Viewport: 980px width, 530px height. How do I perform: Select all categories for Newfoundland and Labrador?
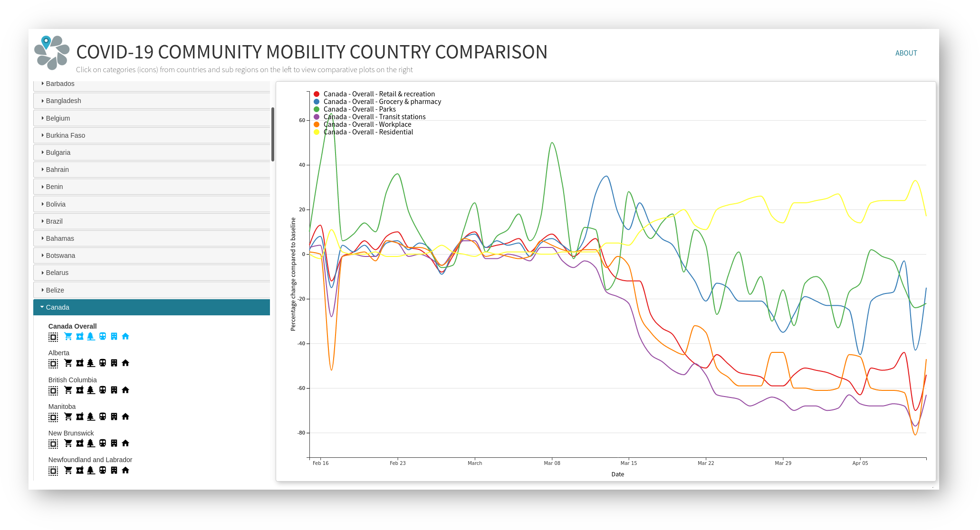click(x=53, y=471)
